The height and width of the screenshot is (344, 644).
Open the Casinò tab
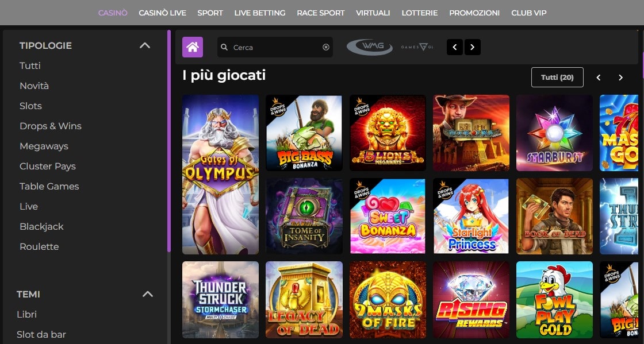[x=113, y=13]
